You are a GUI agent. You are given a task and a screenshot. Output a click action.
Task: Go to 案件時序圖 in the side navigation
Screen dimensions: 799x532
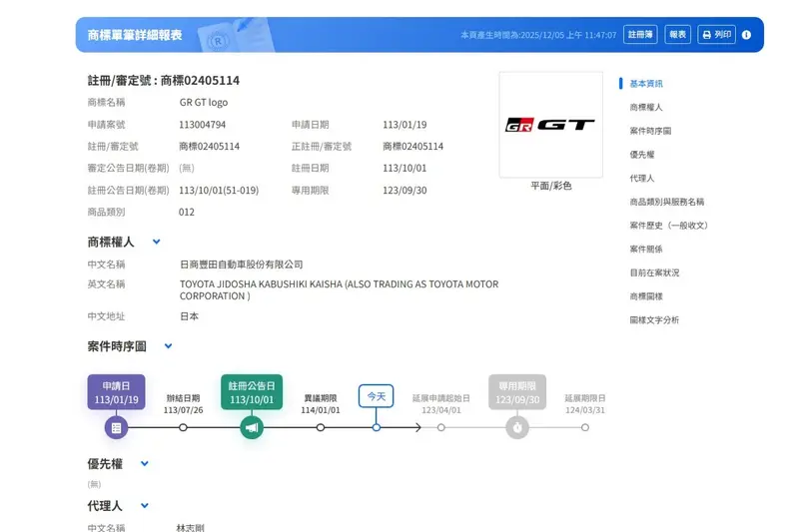[650, 131]
